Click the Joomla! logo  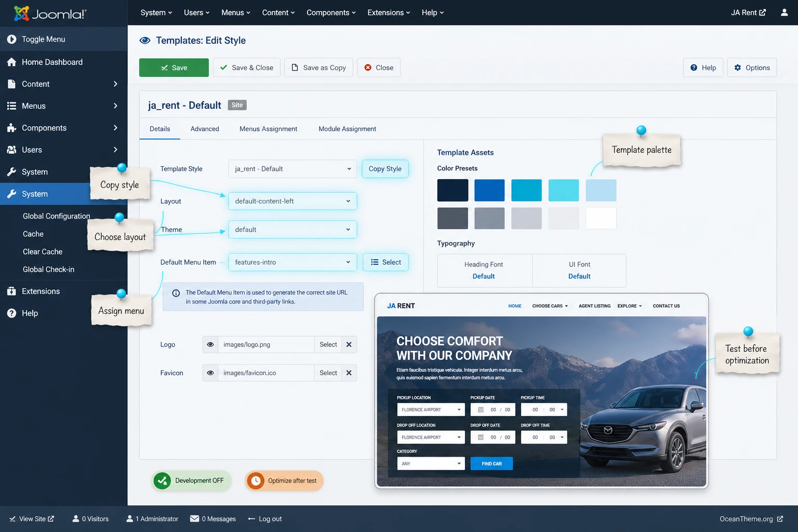(50, 14)
